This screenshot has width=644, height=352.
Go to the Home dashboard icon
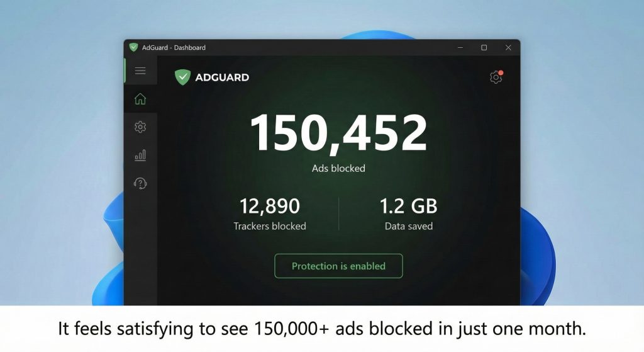tap(140, 99)
